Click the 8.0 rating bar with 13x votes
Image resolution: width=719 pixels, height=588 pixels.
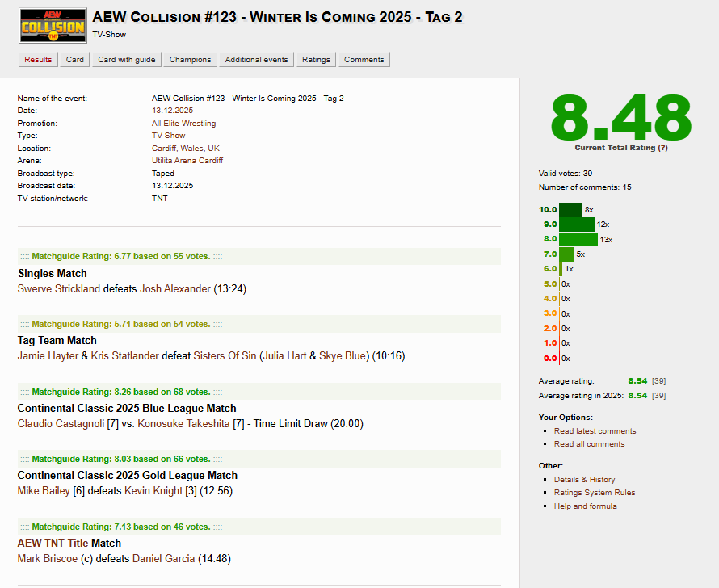(x=578, y=239)
